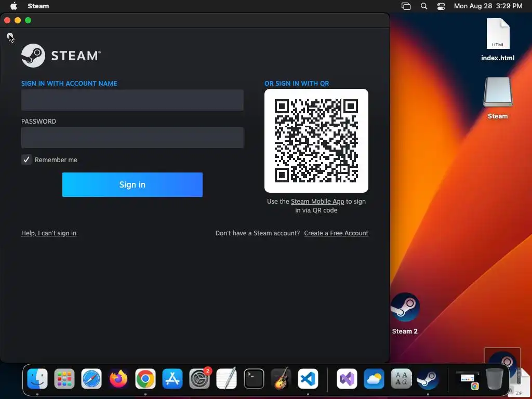Uncheck the Remember me checkbox
The width and height of the screenshot is (532, 399).
click(26, 159)
